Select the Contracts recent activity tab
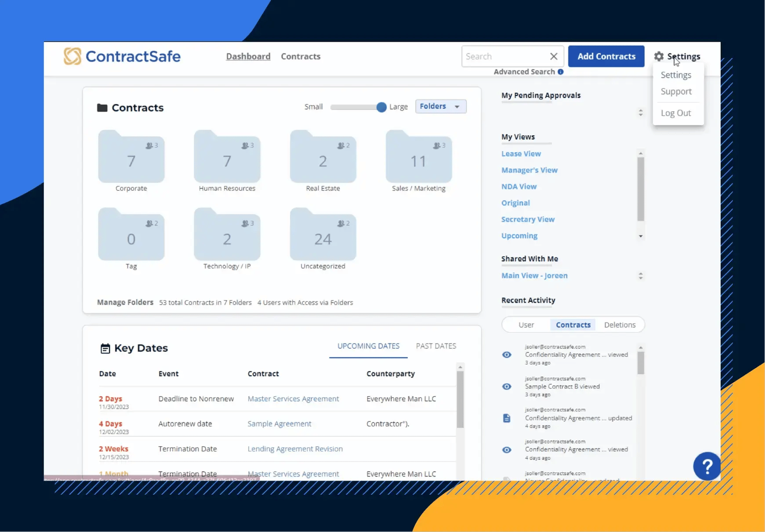 [573, 325]
